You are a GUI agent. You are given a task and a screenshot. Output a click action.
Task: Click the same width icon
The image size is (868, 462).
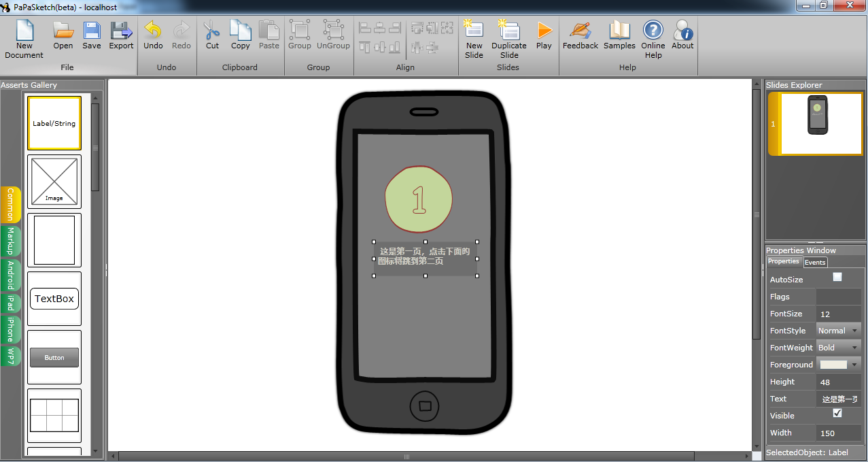[417, 28]
